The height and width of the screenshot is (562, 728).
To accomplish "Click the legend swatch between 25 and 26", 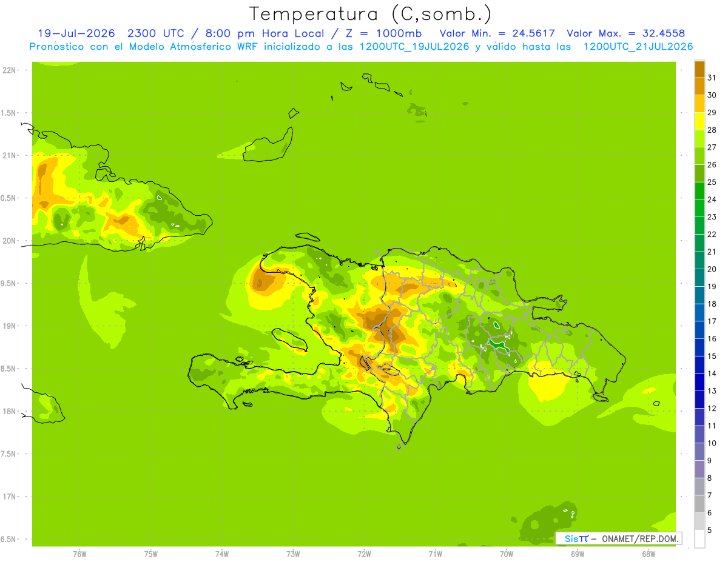I will tap(699, 173).
